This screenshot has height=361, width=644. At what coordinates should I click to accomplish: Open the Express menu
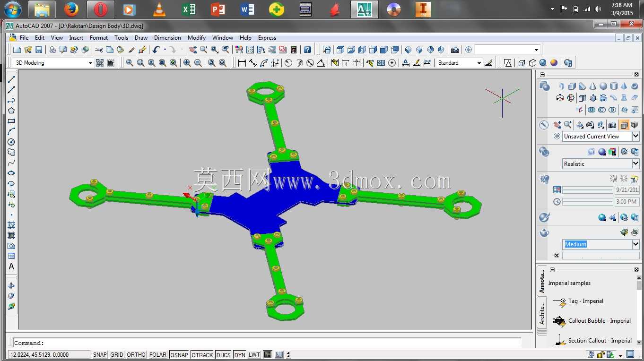point(267,38)
